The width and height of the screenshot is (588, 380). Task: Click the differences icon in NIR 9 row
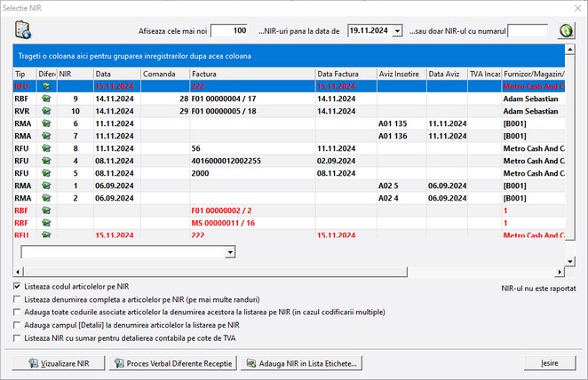(x=46, y=99)
